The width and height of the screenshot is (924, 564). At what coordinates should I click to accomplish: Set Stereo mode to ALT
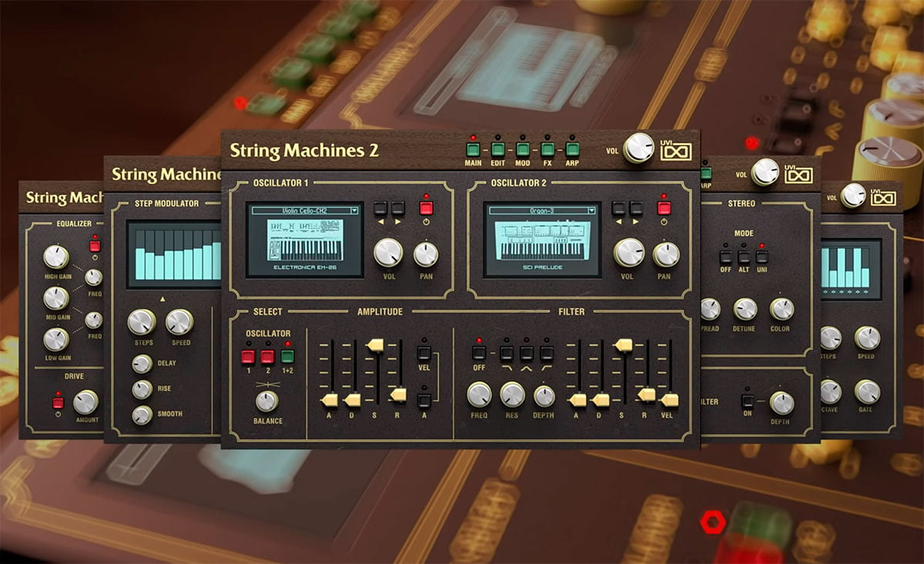pos(744,257)
